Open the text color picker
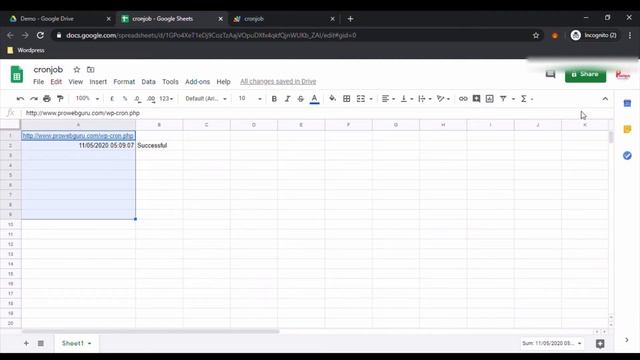 (314, 99)
